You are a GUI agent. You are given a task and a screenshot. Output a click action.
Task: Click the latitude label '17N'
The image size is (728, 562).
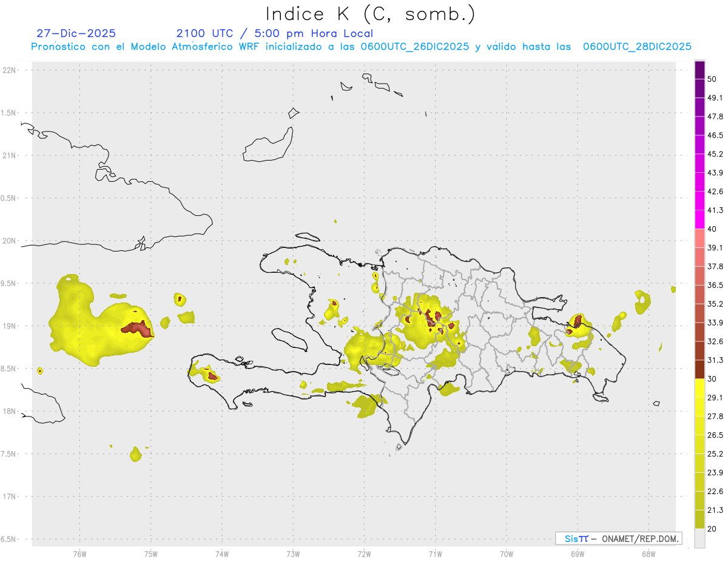[x=10, y=497]
